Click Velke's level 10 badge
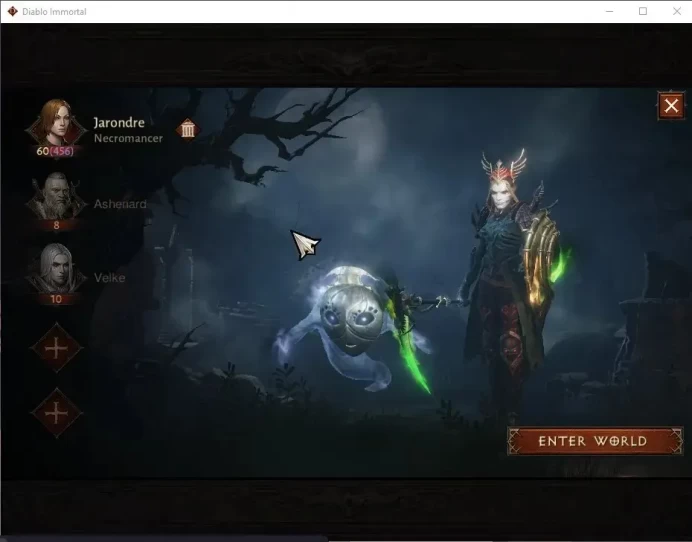 [x=56, y=299]
